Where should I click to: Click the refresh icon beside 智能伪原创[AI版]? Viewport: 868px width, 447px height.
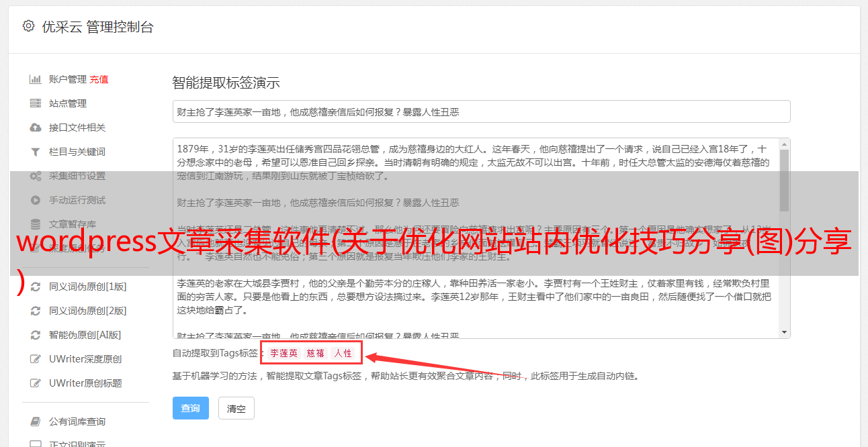point(36,335)
